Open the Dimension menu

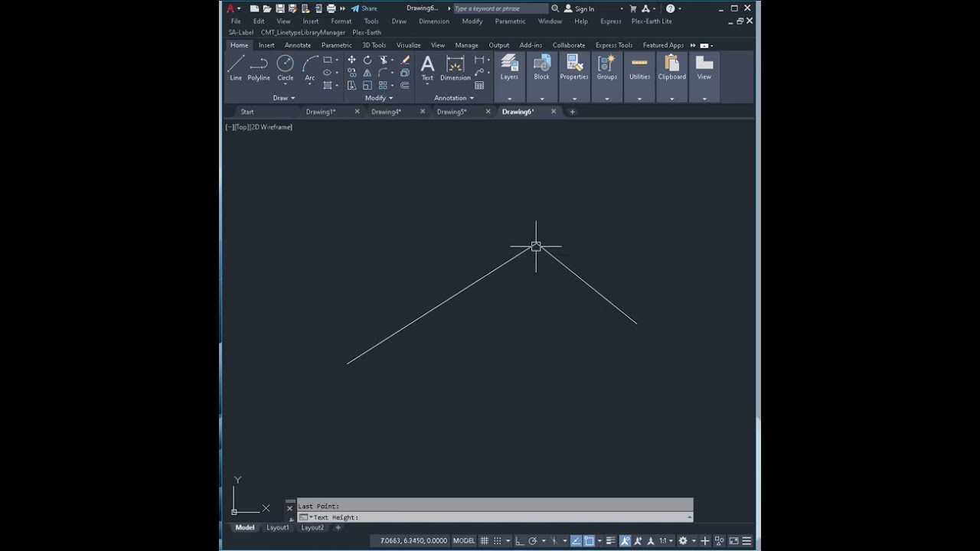tap(434, 21)
